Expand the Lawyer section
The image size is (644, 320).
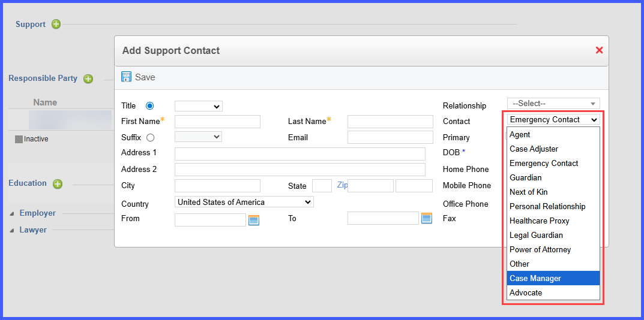point(11,230)
